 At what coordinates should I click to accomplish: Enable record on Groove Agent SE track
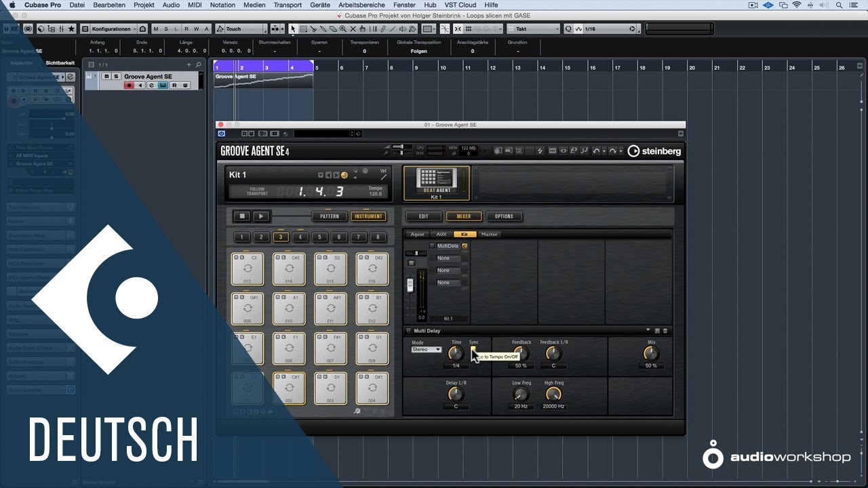(129, 85)
